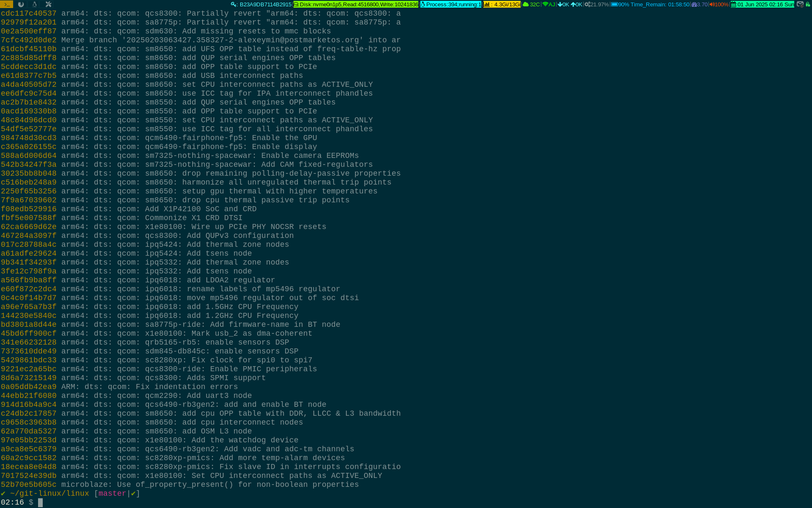This screenshot has height=508, width=812.
Task: Click commit hash f08edb529916
Action: (x=28, y=209)
